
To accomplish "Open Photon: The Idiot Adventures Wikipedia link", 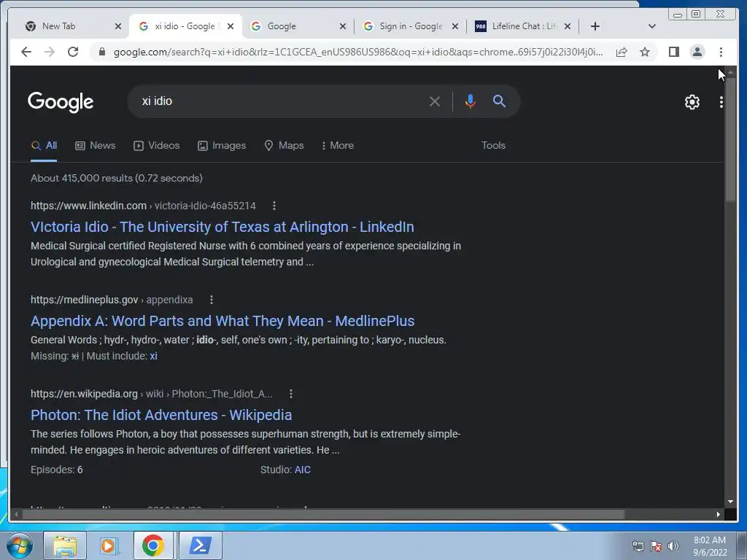I will click(x=161, y=415).
